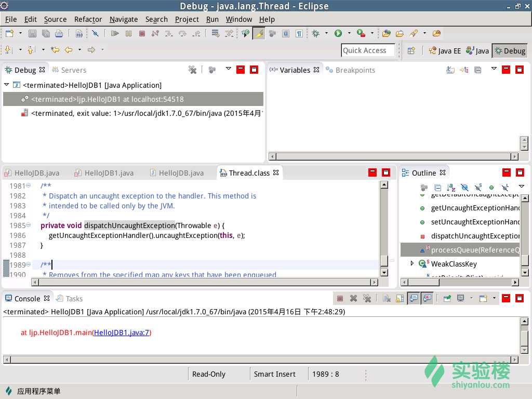Toggle Hide Fields in Outline toolbar
Viewport: 532px width, 399px height.
point(464,188)
